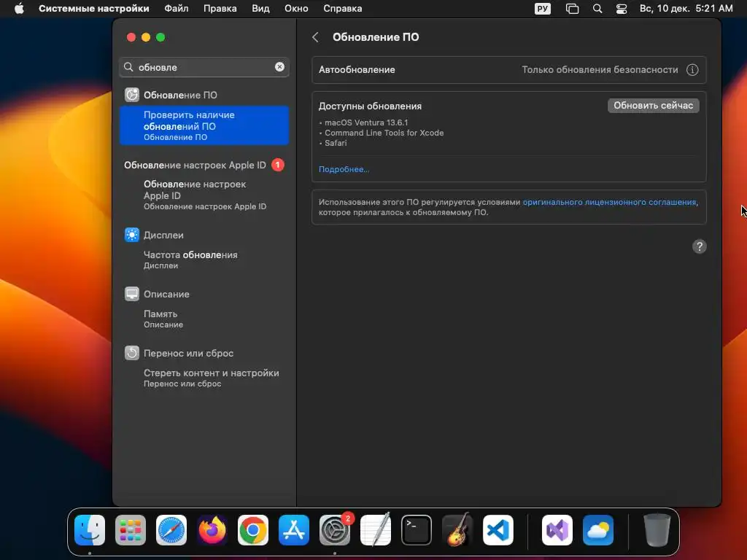Open the Системные настройки menu

(x=94, y=9)
